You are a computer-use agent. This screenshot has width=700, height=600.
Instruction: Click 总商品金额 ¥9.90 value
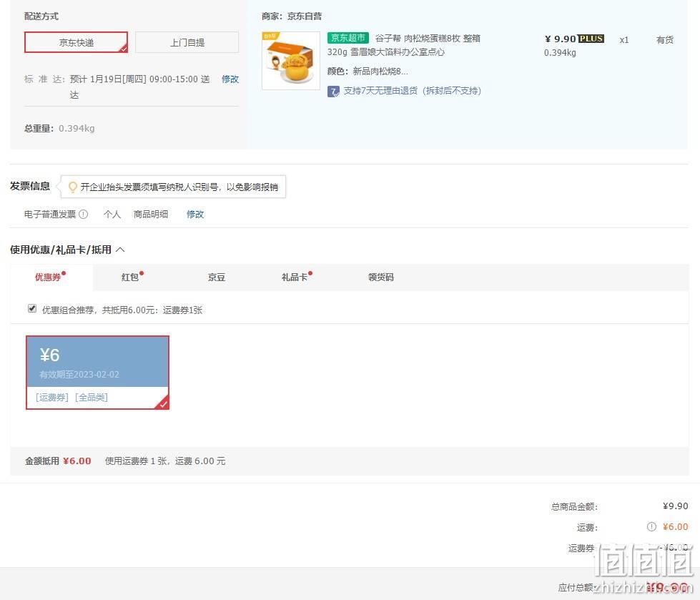(x=675, y=506)
